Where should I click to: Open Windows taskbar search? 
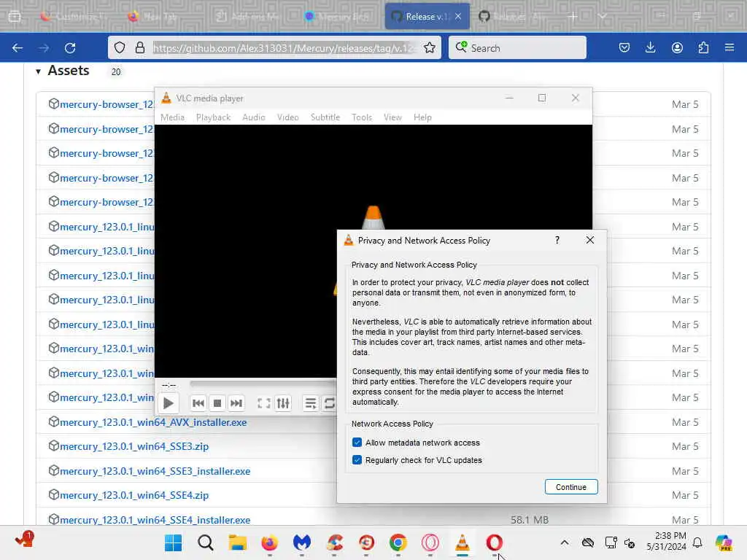pyautogui.click(x=205, y=542)
